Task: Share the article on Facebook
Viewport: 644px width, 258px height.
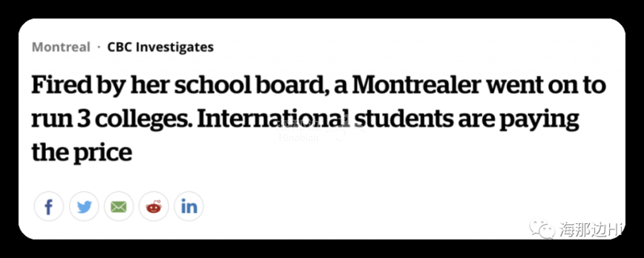Action: (49, 206)
